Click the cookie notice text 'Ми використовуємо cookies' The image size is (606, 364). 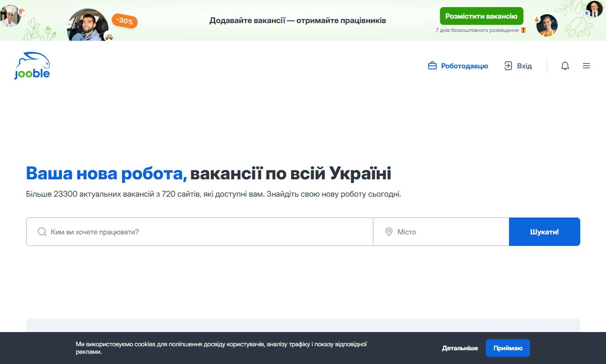point(221,348)
